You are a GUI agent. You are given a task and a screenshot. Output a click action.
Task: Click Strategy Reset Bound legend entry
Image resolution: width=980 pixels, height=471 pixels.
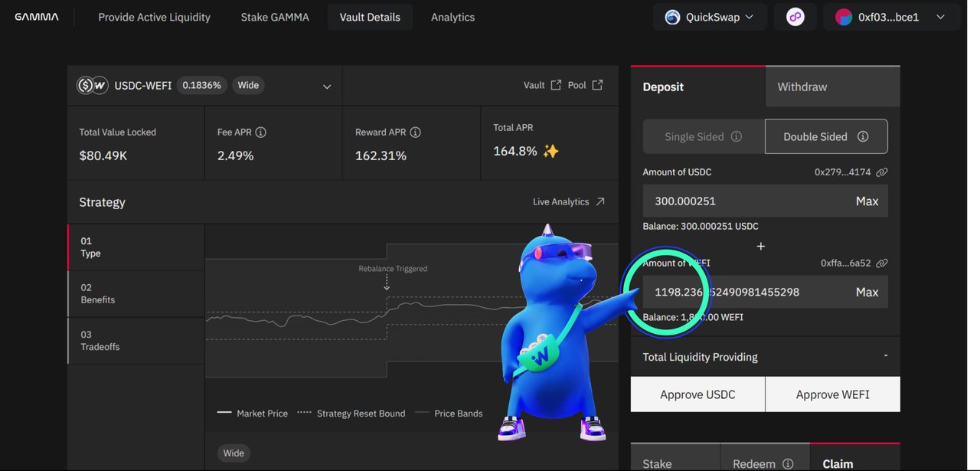point(351,414)
